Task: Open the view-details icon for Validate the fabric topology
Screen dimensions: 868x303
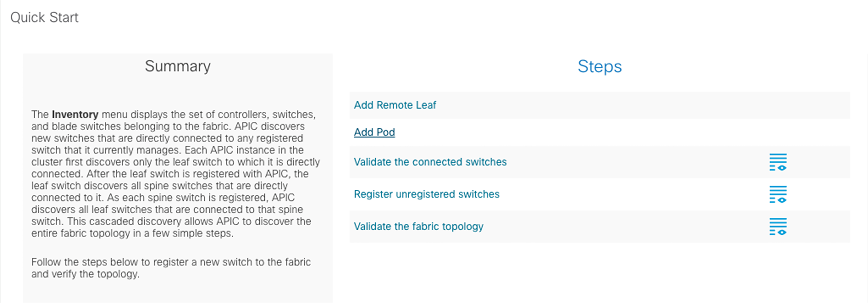Action: [x=778, y=227]
